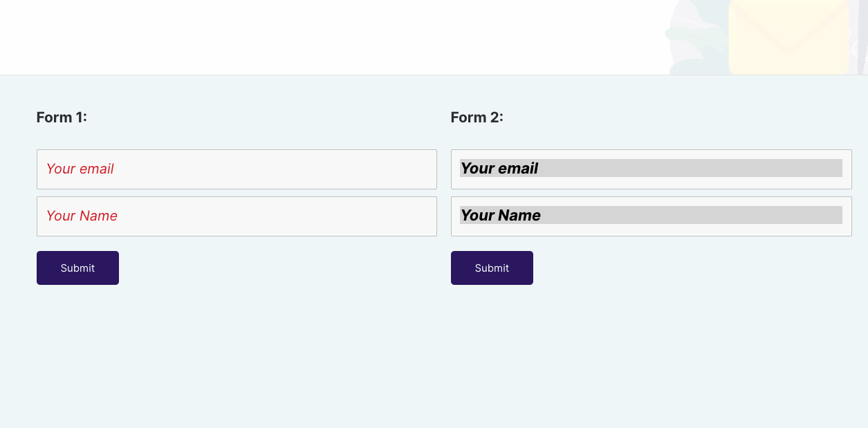Click inside Form 2's second input box
Image resolution: width=868 pixels, height=428 pixels.
[651, 216]
